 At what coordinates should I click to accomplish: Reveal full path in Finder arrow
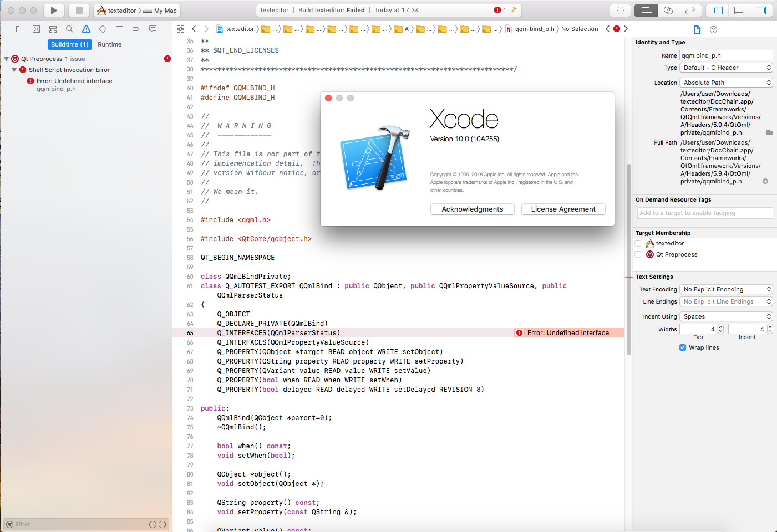pyautogui.click(x=765, y=181)
